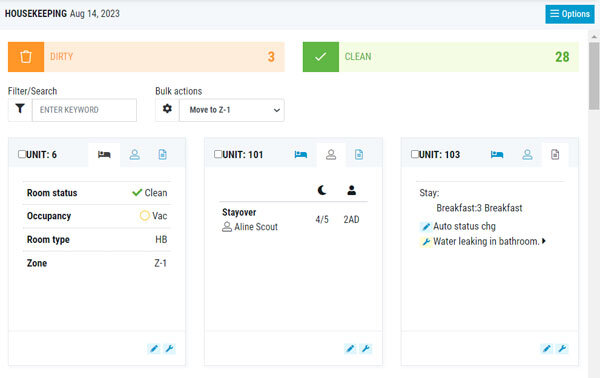Select the guest tab on Unit 103

[x=527, y=155]
